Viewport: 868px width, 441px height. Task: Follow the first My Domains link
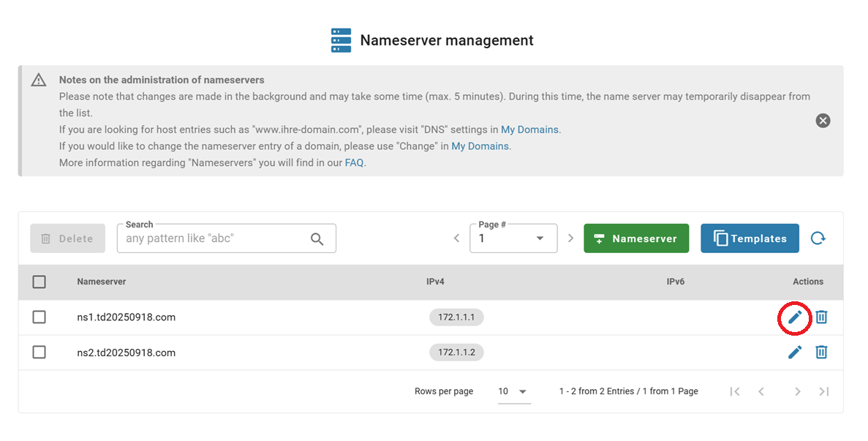(529, 129)
